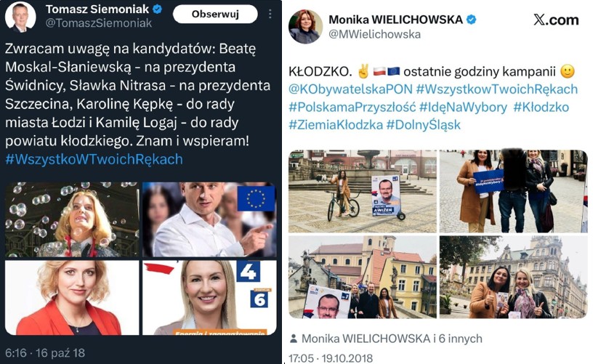593x364 pixels.
Task: Open the #ZiemiaKłodzka hashtag
Action: coord(336,125)
